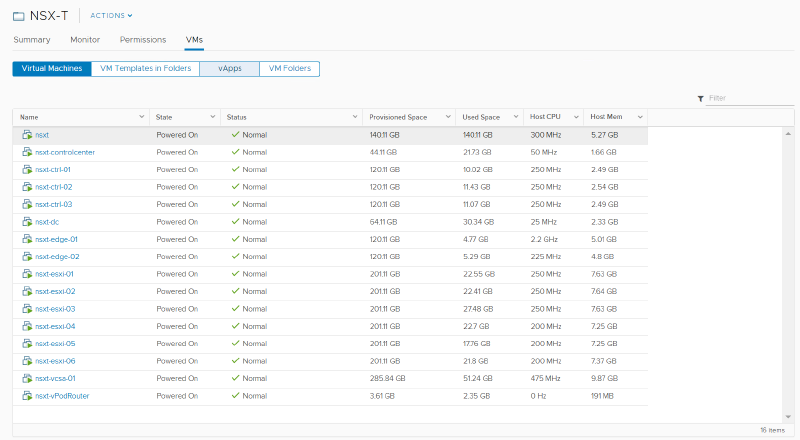This screenshot has height=440, width=800.
Task: Click the VM icon beside nsxt-vcsa-01
Action: [27, 378]
